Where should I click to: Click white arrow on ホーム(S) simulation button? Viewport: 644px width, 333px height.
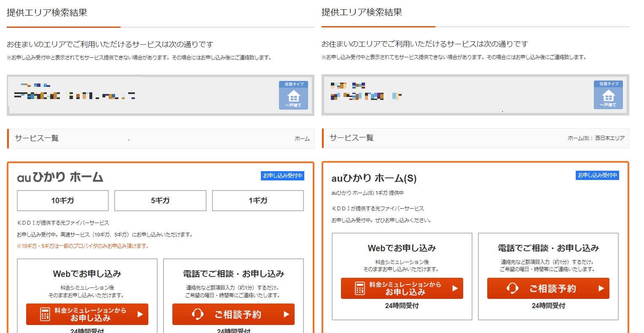click(455, 288)
